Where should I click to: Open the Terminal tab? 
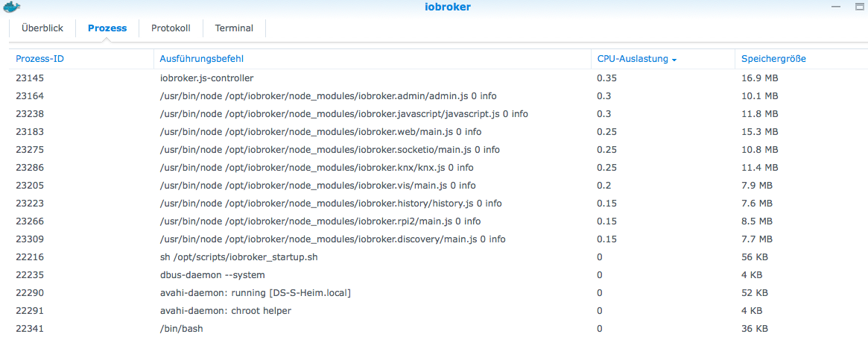(234, 28)
